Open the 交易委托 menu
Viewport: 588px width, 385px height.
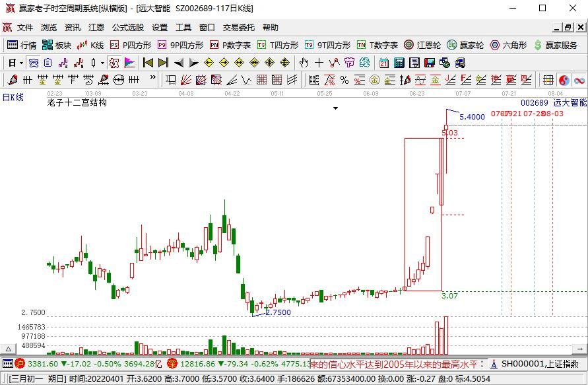[238, 27]
